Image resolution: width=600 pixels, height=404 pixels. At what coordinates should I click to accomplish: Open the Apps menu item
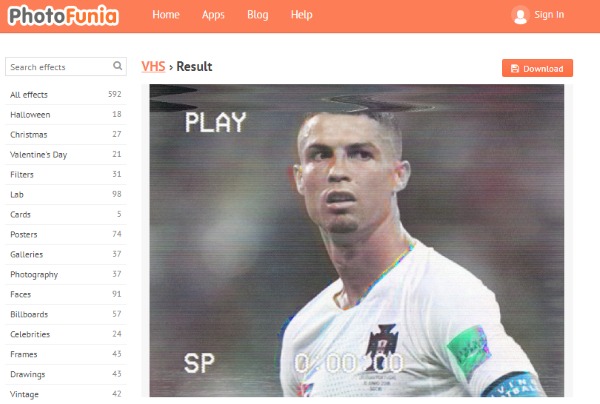pyautogui.click(x=213, y=15)
